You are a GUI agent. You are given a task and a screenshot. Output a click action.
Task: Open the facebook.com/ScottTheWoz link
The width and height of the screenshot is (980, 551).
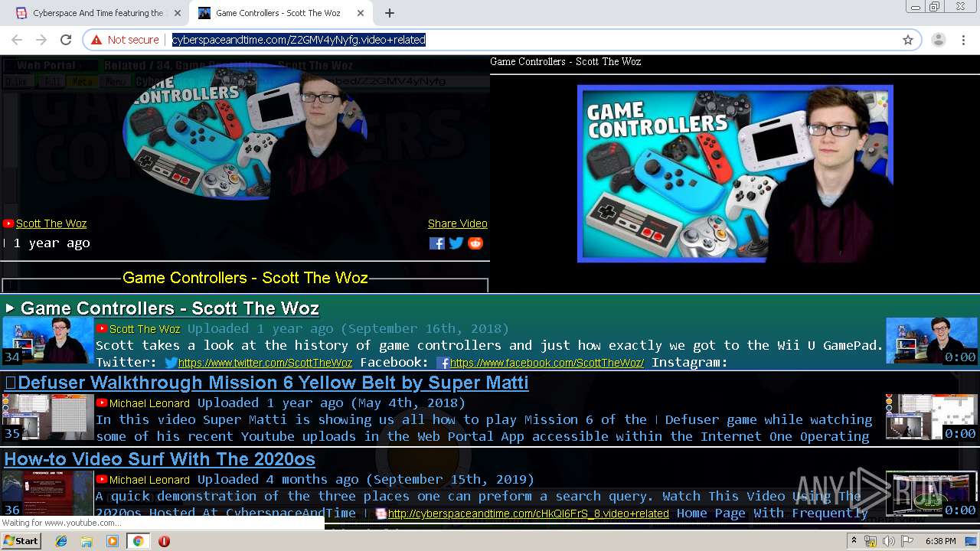(x=547, y=363)
